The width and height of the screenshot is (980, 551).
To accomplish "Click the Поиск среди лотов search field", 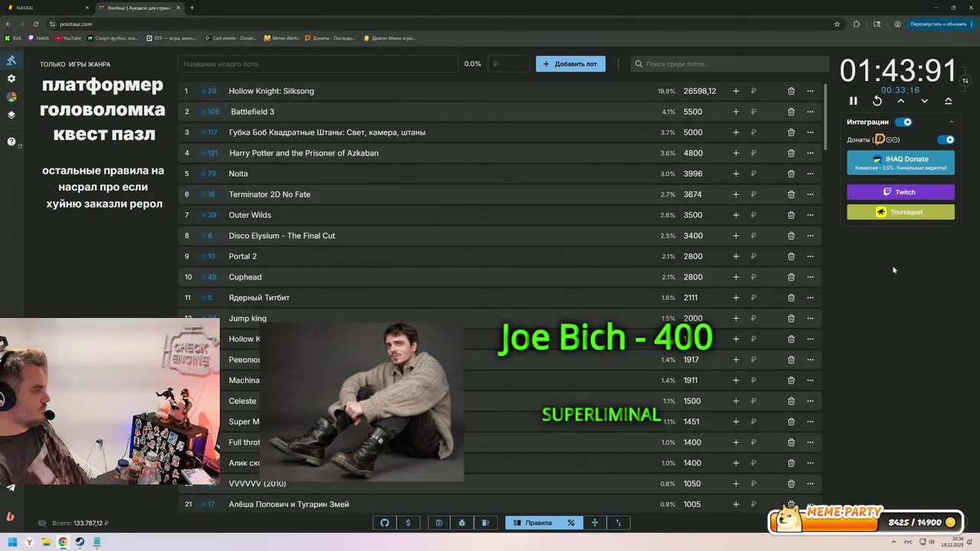I will point(730,64).
